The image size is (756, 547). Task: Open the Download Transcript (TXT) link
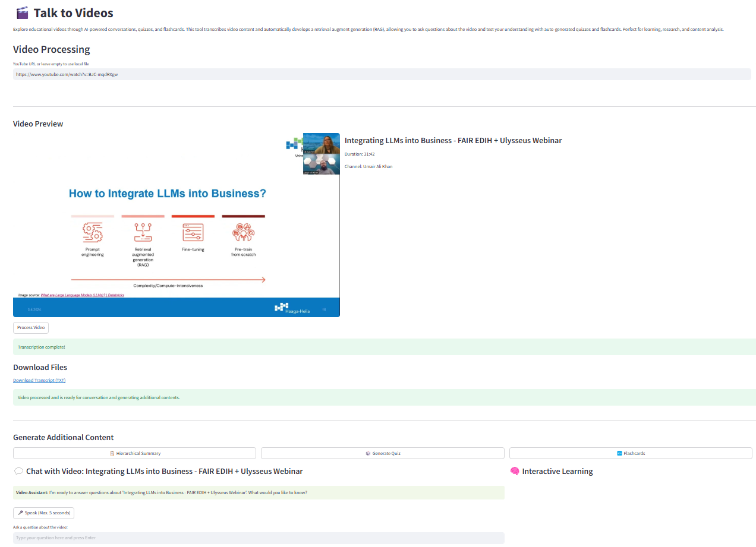pos(39,380)
